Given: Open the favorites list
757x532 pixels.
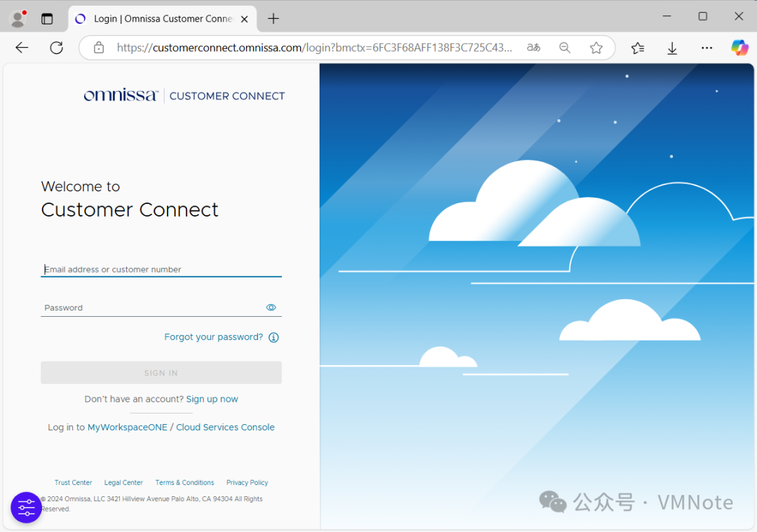Looking at the screenshot, I should [637, 47].
